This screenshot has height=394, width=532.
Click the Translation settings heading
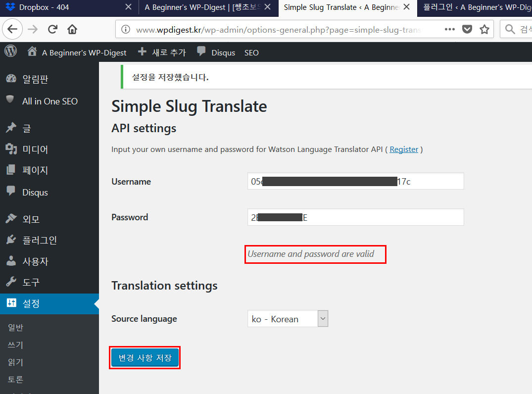165,286
